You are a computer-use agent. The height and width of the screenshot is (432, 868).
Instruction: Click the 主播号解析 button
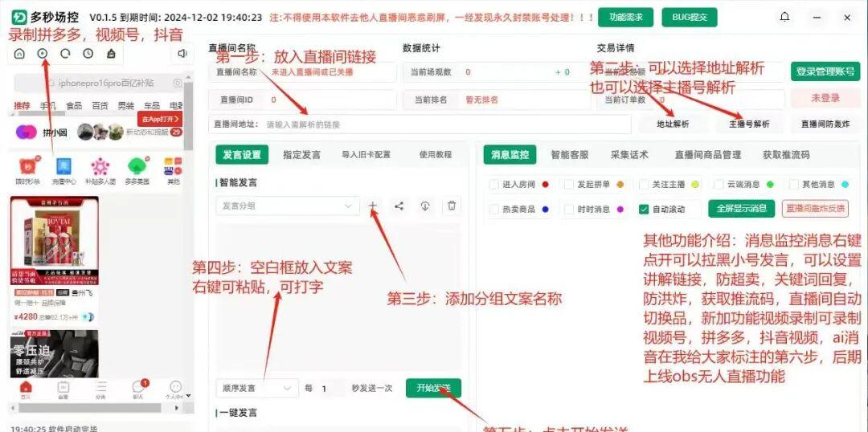coord(749,124)
